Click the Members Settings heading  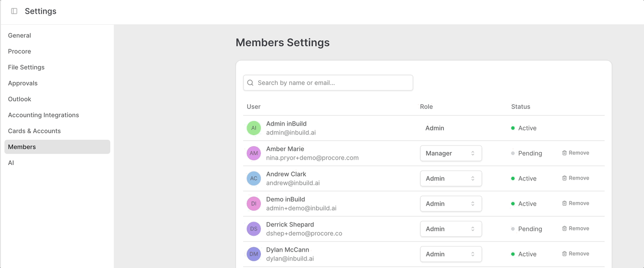(283, 42)
